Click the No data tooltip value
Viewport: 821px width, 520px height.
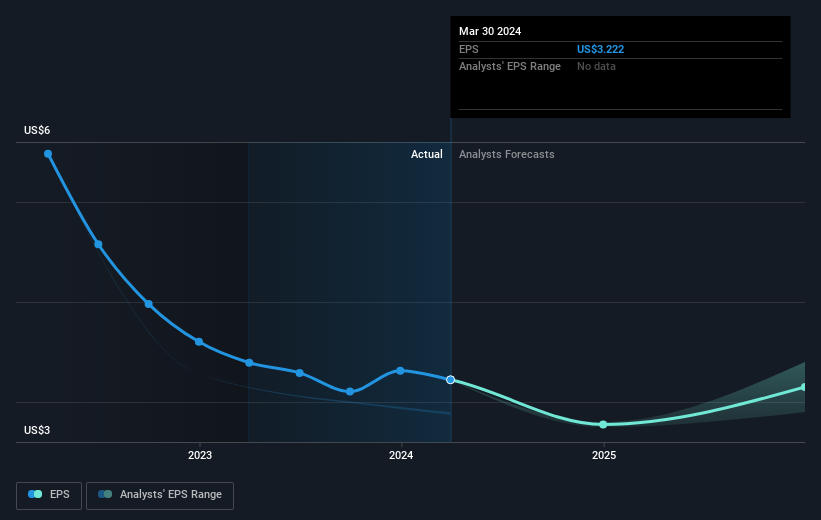coord(596,67)
